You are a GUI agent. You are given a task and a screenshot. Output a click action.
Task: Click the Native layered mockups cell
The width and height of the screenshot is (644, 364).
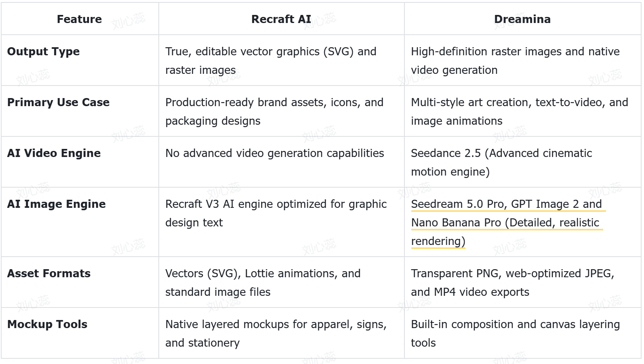coord(282,333)
